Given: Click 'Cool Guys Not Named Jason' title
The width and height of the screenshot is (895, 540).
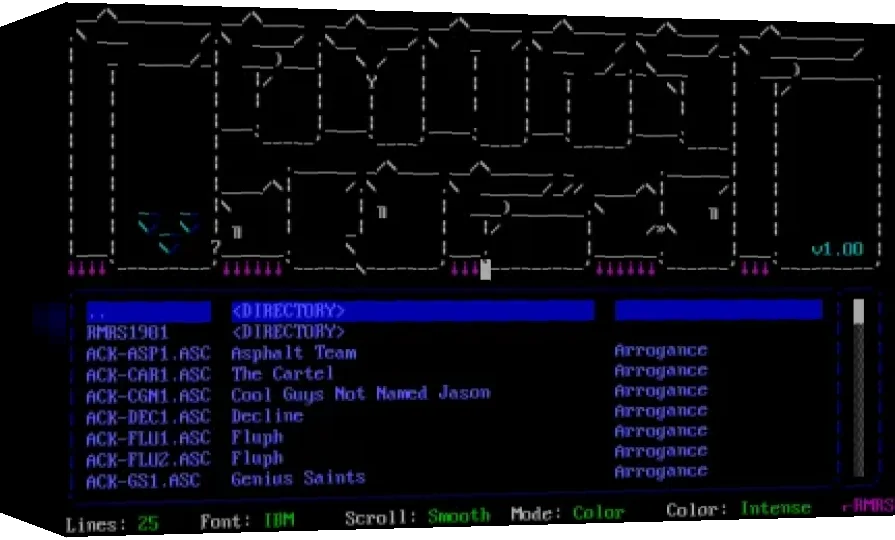Looking at the screenshot, I should (361, 394).
